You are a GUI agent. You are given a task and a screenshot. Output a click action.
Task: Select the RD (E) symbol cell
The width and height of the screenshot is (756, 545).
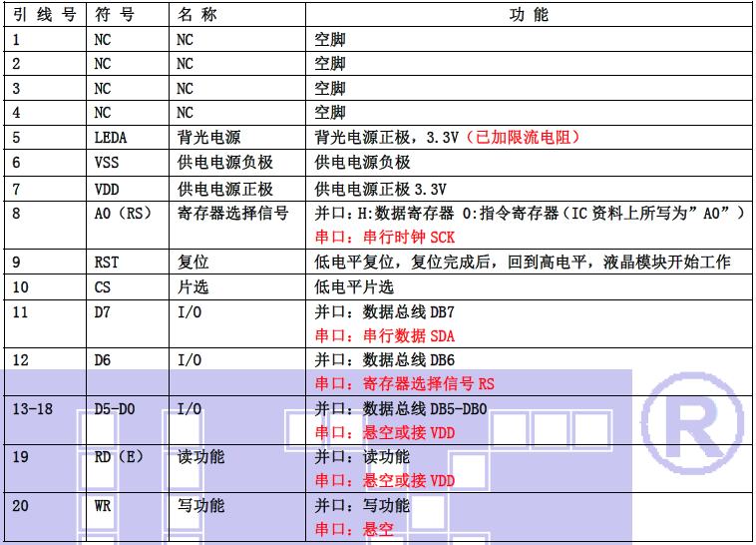coord(119,457)
